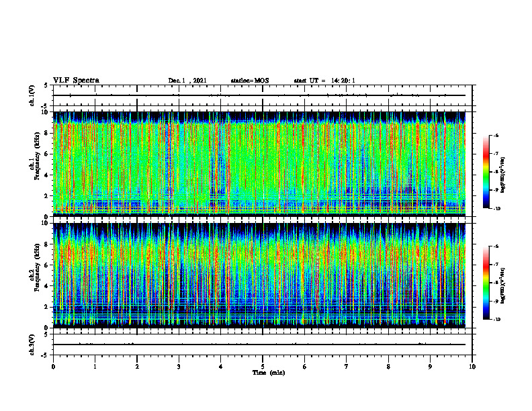Click the time axis tick label "2"
The image size is (532, 411).
(137, 367)
